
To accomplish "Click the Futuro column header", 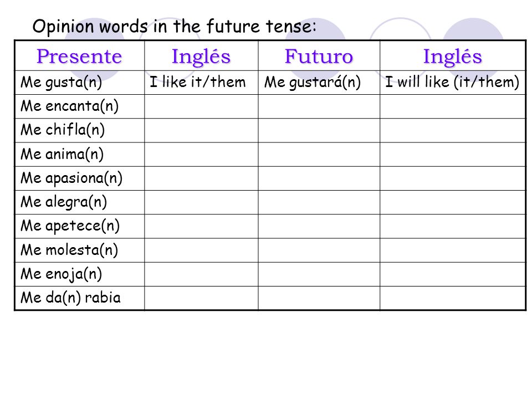I will [319, 55].
